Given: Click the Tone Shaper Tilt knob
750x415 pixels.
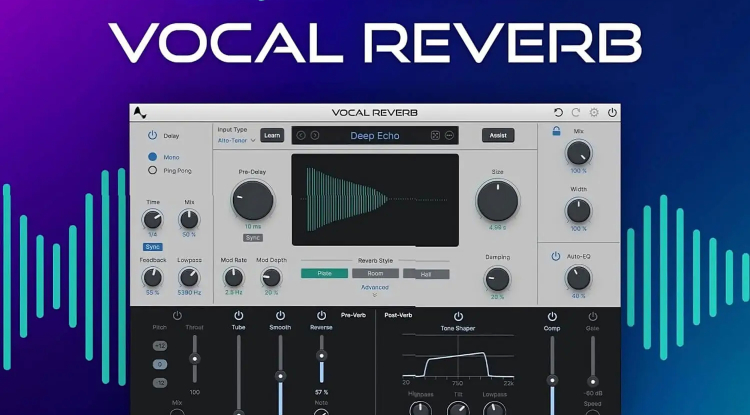Looking at the screenshot, I should point(458,409).
